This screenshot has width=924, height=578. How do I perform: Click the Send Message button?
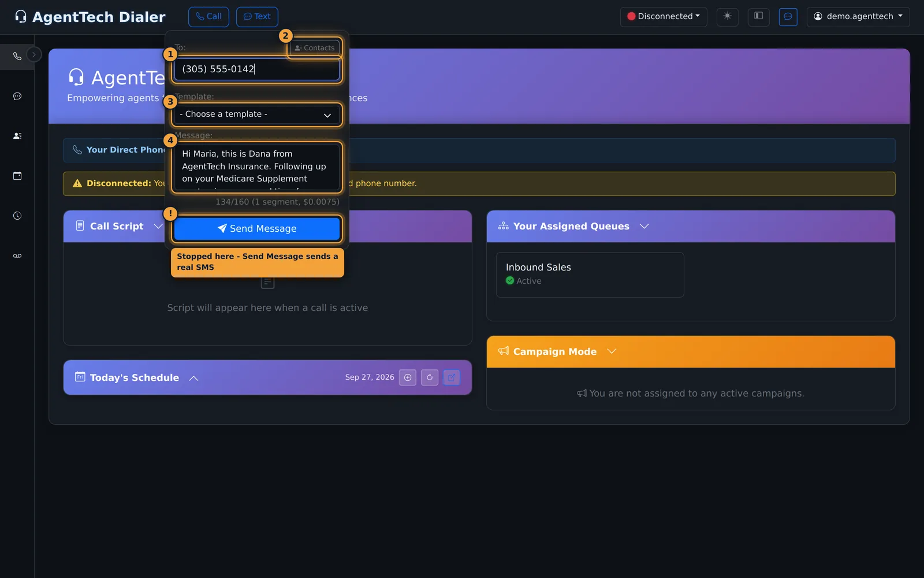(257, 228)
